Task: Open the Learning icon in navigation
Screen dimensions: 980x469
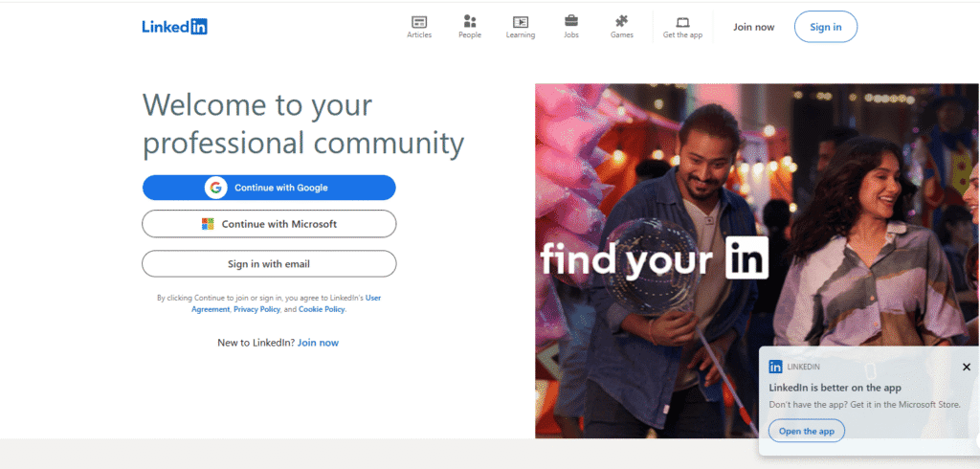Action: (x=521, y=22)
